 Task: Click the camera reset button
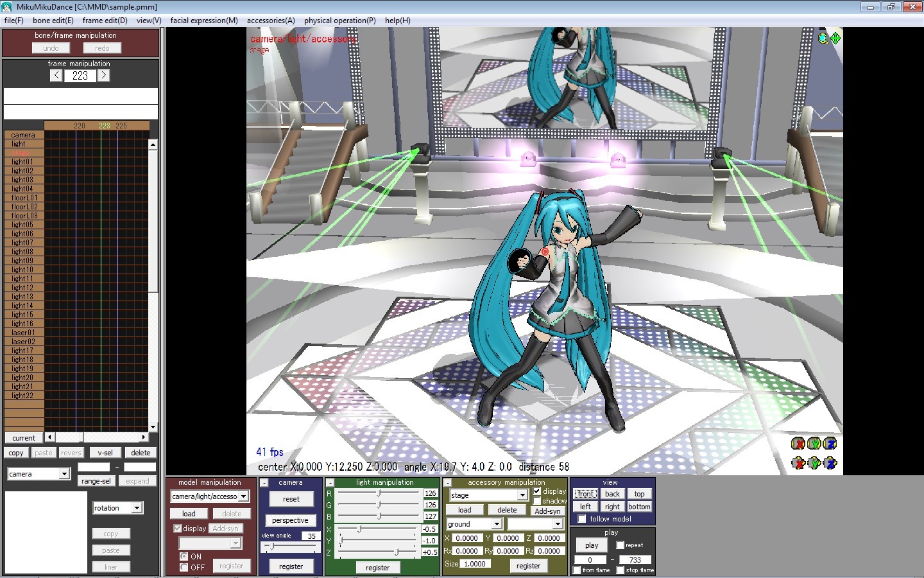pos(291,499)
